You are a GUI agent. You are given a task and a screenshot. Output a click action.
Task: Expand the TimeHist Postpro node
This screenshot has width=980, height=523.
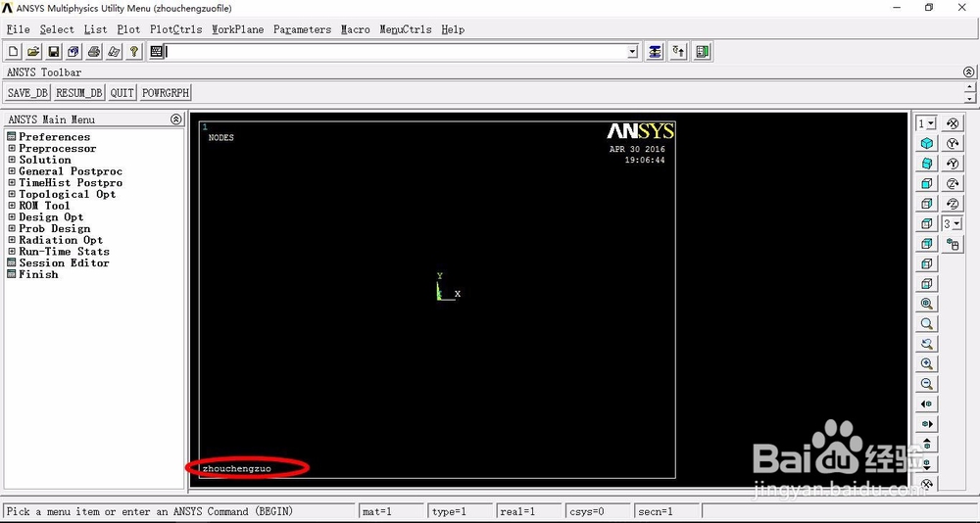click(11, 182)
